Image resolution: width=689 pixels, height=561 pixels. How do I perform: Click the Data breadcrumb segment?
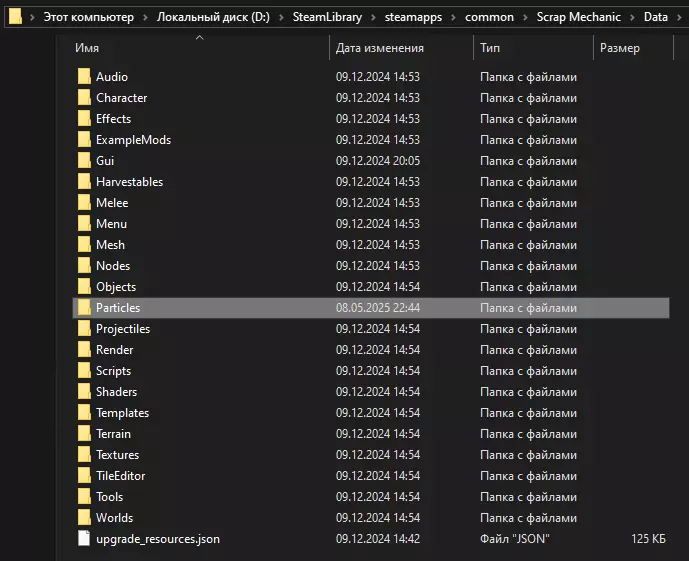coord(656,17)
